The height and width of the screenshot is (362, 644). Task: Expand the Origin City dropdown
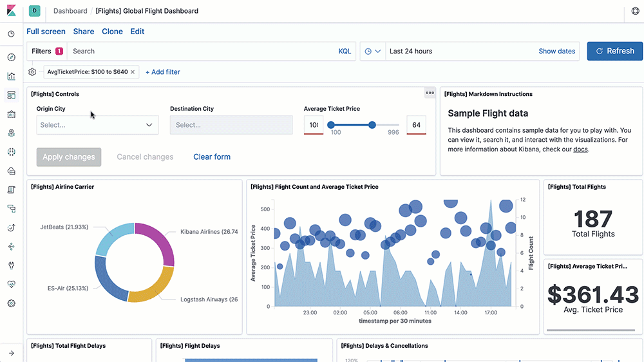97,125
